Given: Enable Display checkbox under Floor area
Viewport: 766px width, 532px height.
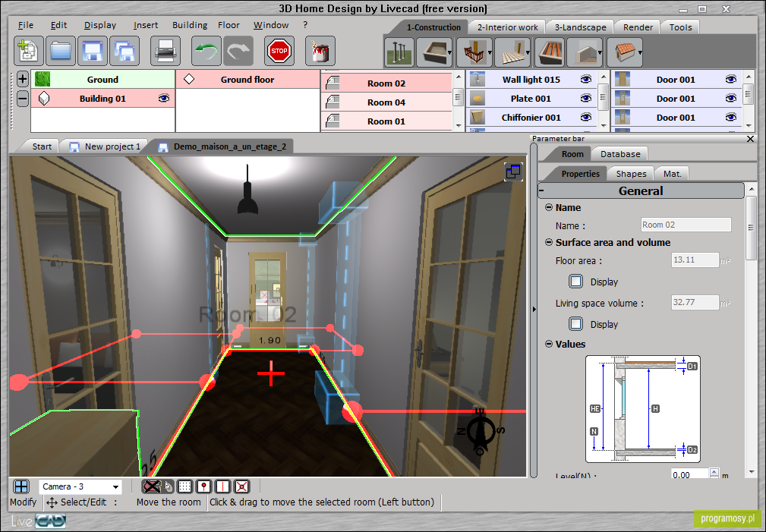Looking at the screenshot, I should click(x=576, y=282).
